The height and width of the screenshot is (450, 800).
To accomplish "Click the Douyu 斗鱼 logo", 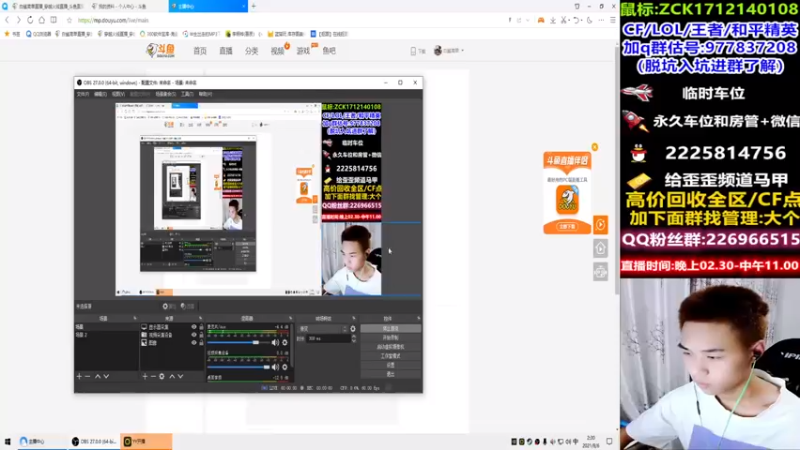I will click(161, 51).
